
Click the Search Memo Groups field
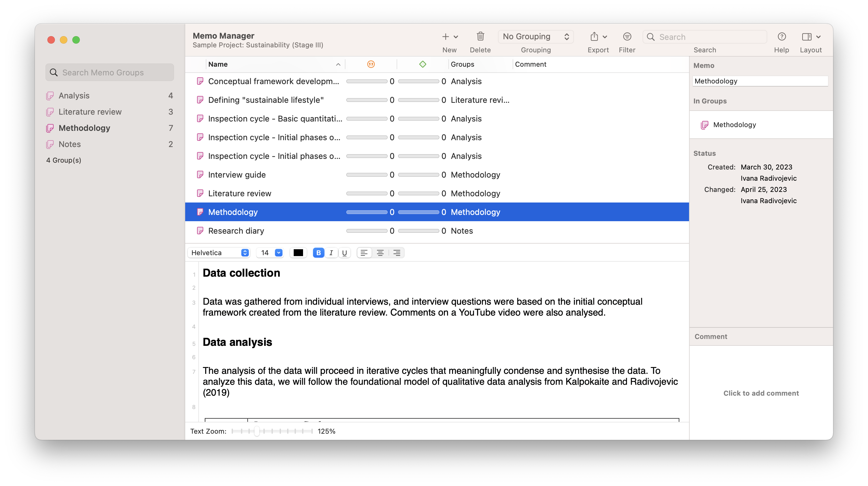110,72
